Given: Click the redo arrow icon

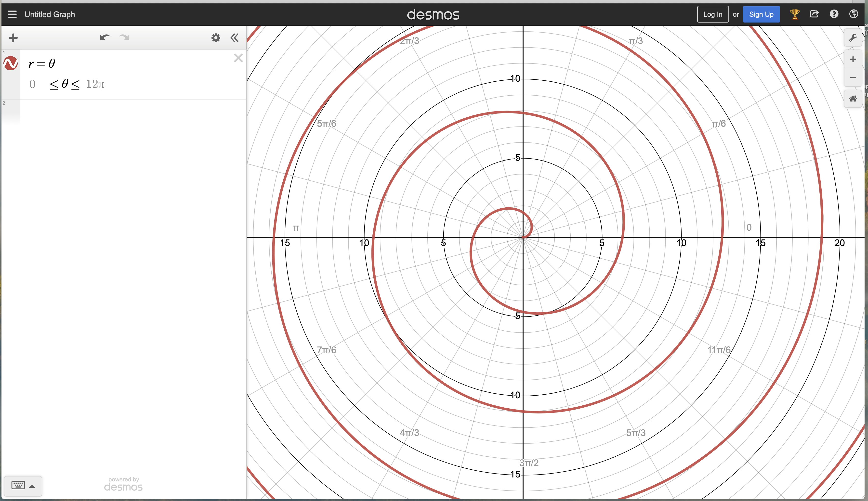Looking at the screenshot, I should [x=124, y=38].
